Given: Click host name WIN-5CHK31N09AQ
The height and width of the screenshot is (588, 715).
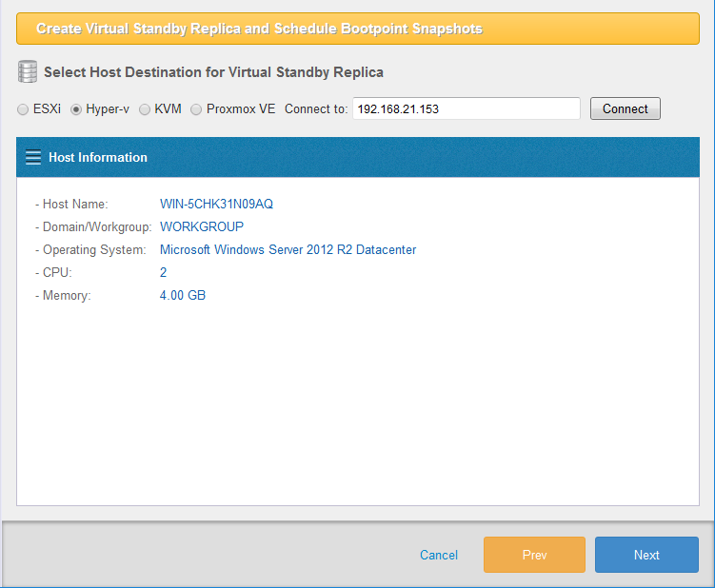Looking at the screenshot, I should (217, 204).
